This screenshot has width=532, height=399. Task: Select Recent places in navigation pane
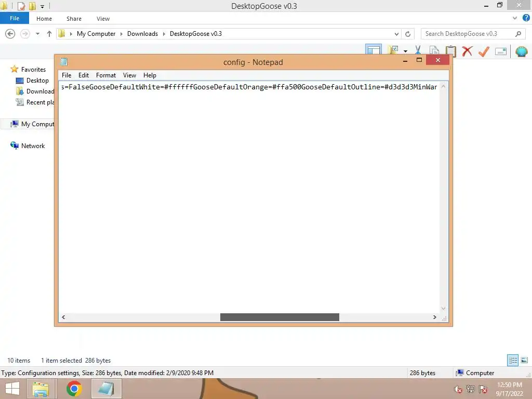coord(35,102)
